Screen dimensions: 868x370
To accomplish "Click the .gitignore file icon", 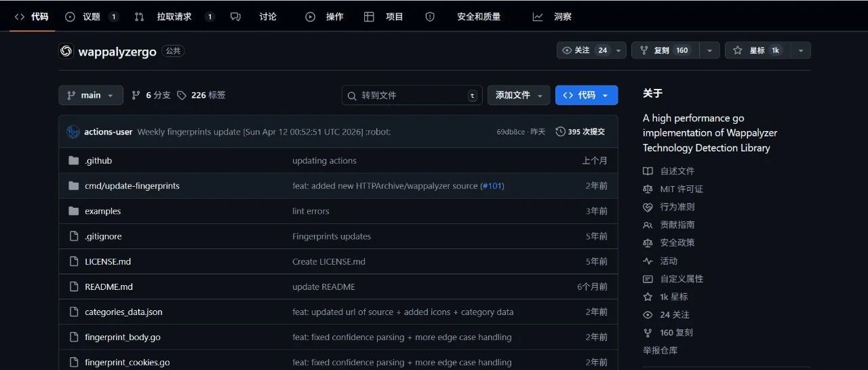I will pos(74,236).
